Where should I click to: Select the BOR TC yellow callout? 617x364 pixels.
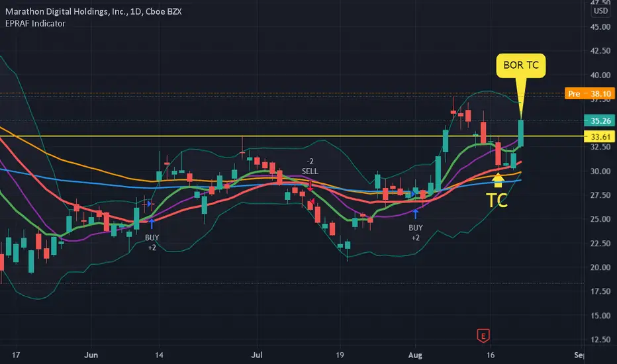coord(521,66)
